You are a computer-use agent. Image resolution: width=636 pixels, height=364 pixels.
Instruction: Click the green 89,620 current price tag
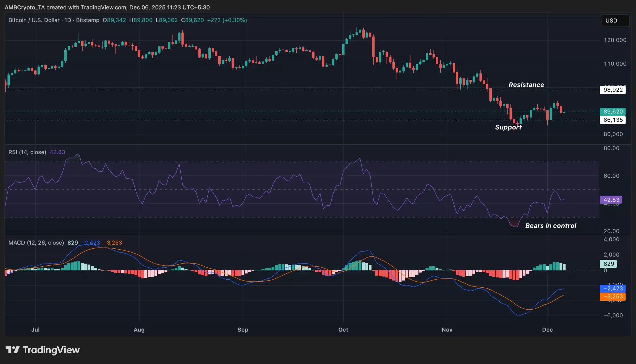[x=612, y=111]
